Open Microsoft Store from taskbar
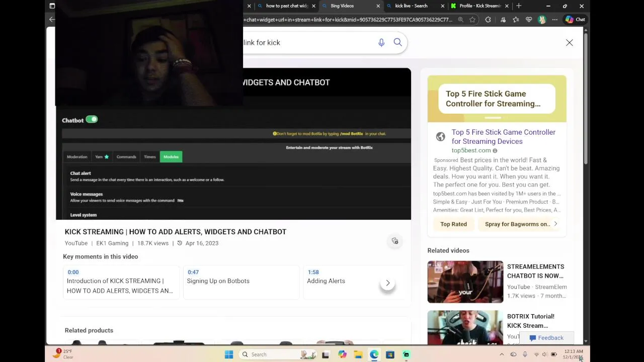644x362 pixels. (x=390, y=354)
